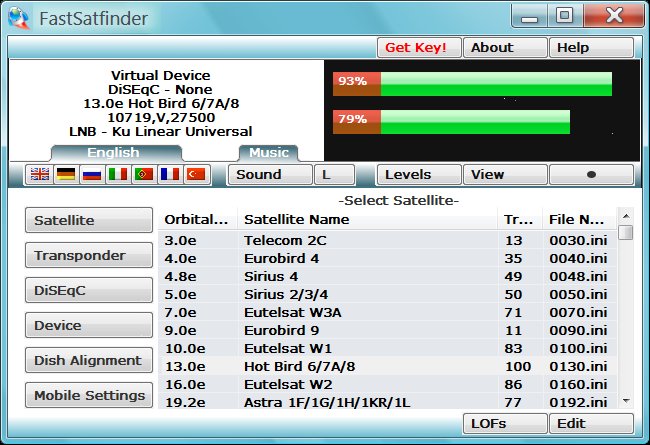Toggle the Sound button

(270, 175)
